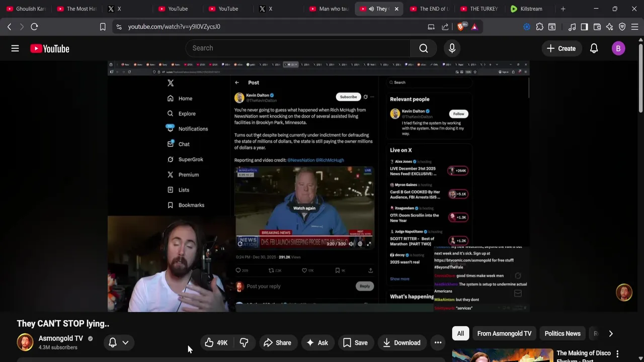Click the YouTube search magnifier button

click(424, 48)
